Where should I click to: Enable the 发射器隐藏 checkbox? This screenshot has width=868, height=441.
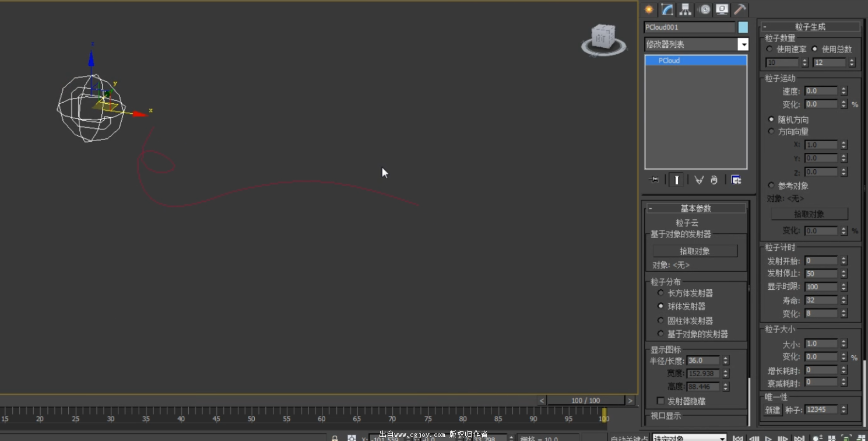pos(660,401)
